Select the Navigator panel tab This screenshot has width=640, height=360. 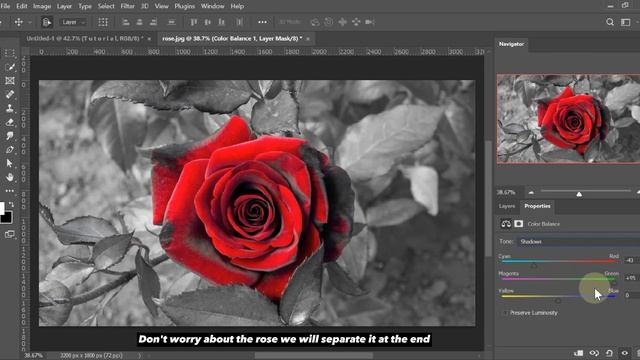tap(511, 44)
